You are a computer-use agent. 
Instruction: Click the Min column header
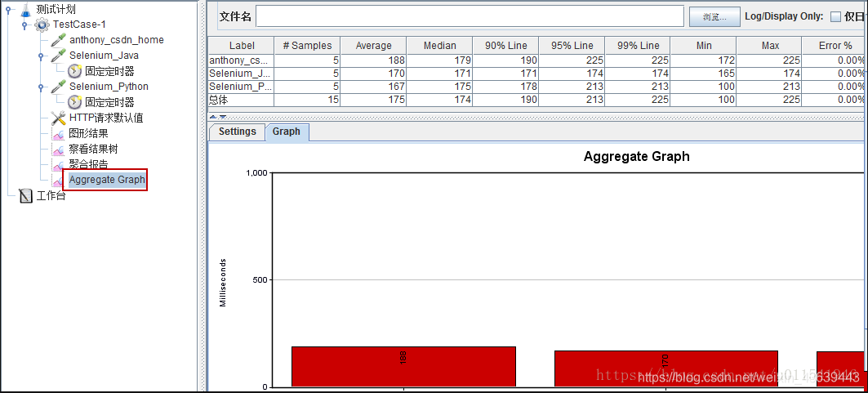(704, 46)
